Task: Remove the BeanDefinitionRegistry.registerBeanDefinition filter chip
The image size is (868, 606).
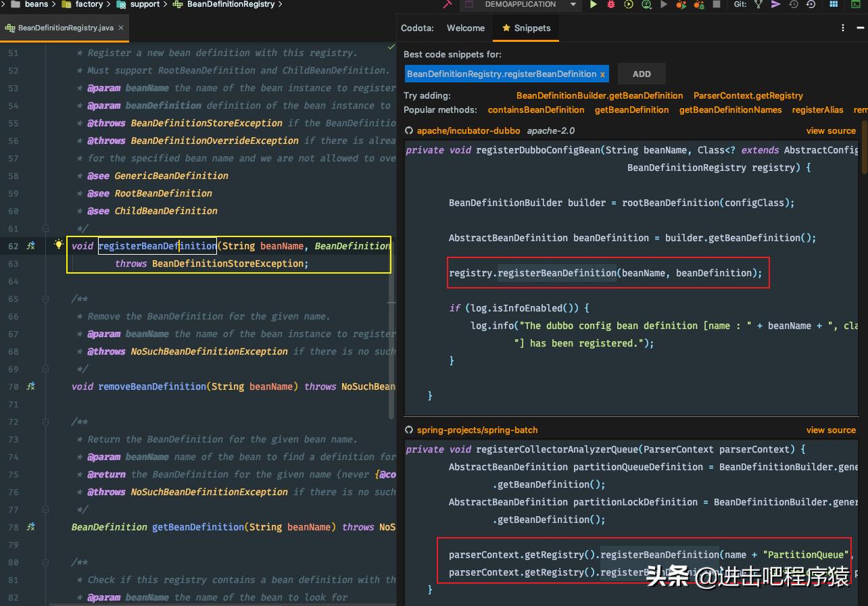Action: 602,74
